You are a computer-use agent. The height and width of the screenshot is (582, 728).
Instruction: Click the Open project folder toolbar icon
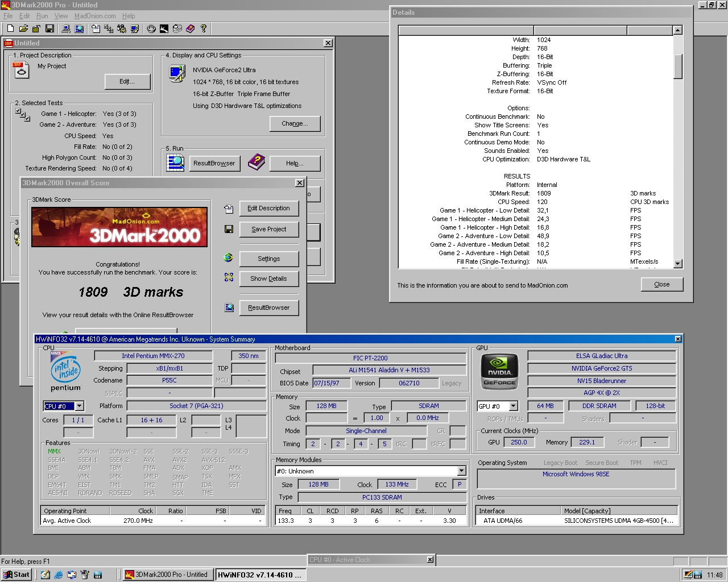23,28
